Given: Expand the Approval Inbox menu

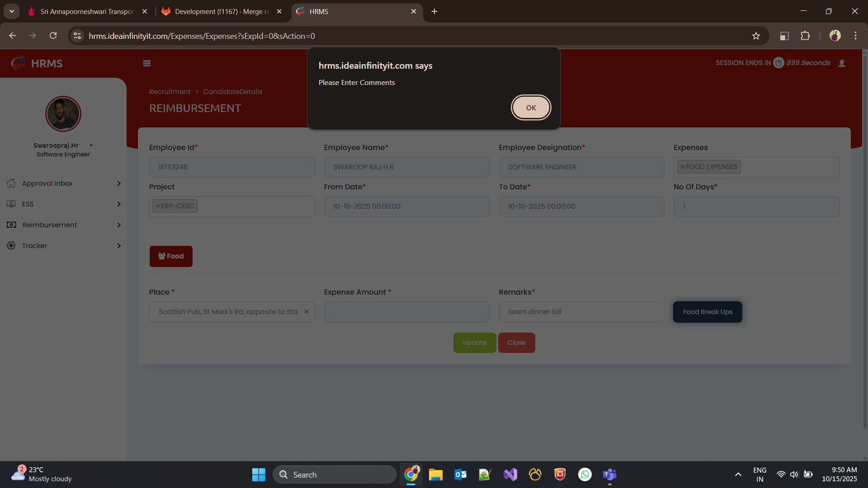Looking at the screenshot, I should pos(63,183).
